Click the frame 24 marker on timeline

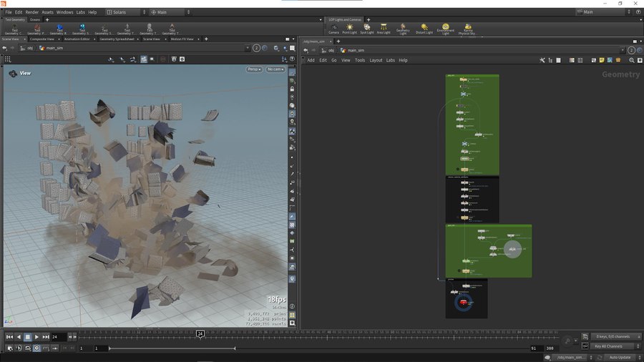pyautogui.click(x=200, y=333)
